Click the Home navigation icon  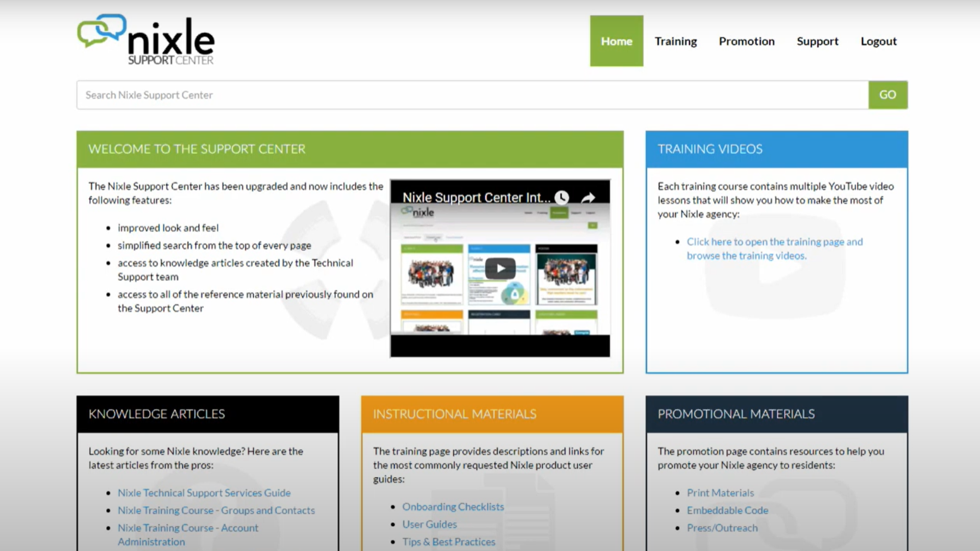(617, 40)
